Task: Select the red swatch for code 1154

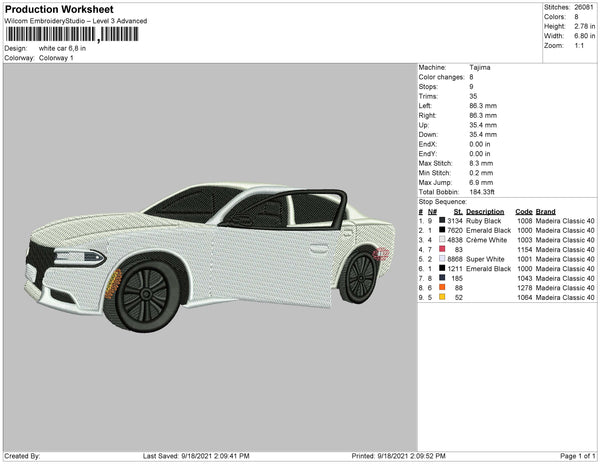Action: (x=442, y=249)
